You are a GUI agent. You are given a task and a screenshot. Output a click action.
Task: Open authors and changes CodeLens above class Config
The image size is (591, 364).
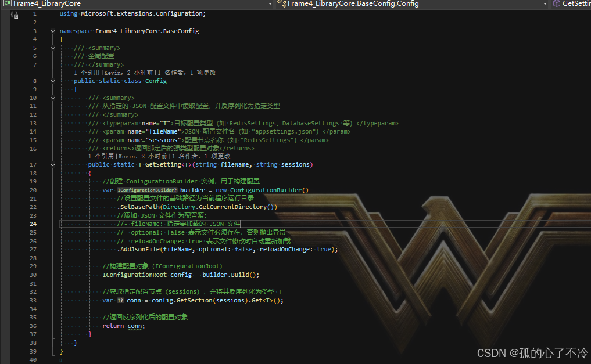(x=187, y=73)
